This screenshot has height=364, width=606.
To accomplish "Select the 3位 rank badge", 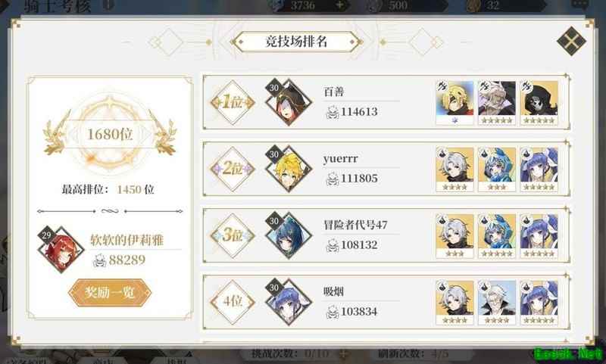I will coord(233,235).
